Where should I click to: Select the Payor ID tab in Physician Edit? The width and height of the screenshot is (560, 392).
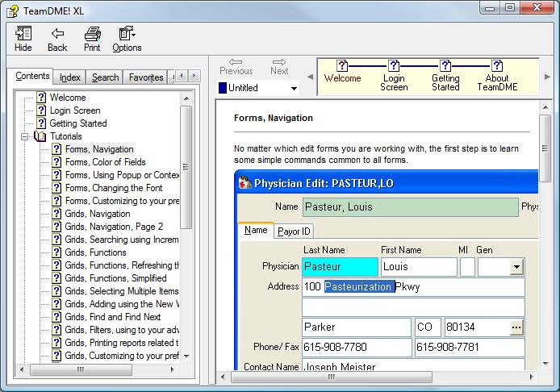point(294,231)
